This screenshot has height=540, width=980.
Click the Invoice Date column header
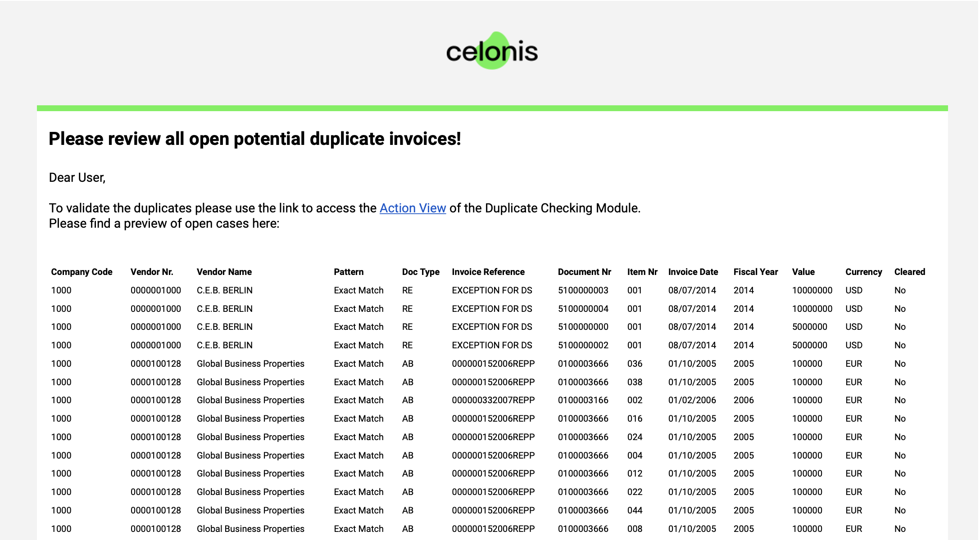pos(693,272)
